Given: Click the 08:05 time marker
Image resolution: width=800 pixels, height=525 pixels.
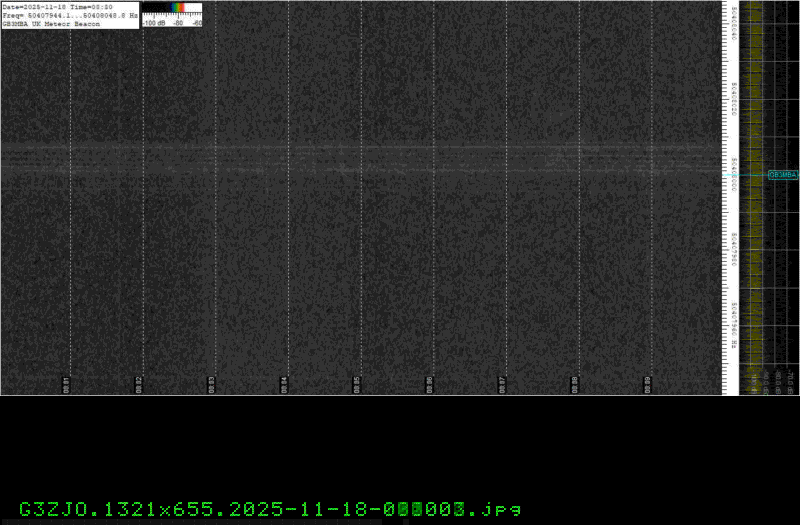Looking at the screenshot, I should [x=357, y=383].
